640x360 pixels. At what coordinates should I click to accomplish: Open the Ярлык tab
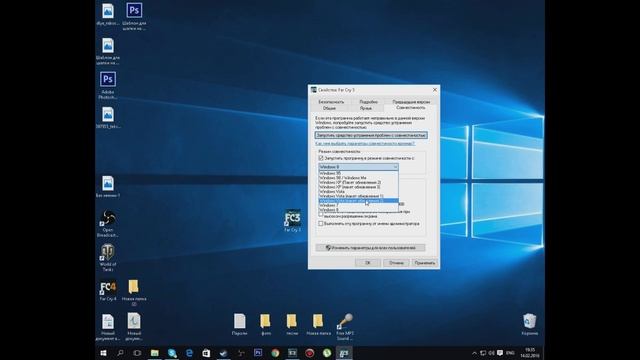pyautogui.click(x=366, y=108)
